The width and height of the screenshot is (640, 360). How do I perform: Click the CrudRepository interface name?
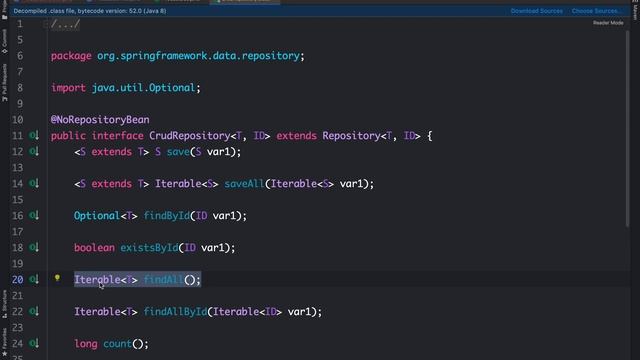coord(189,136)
